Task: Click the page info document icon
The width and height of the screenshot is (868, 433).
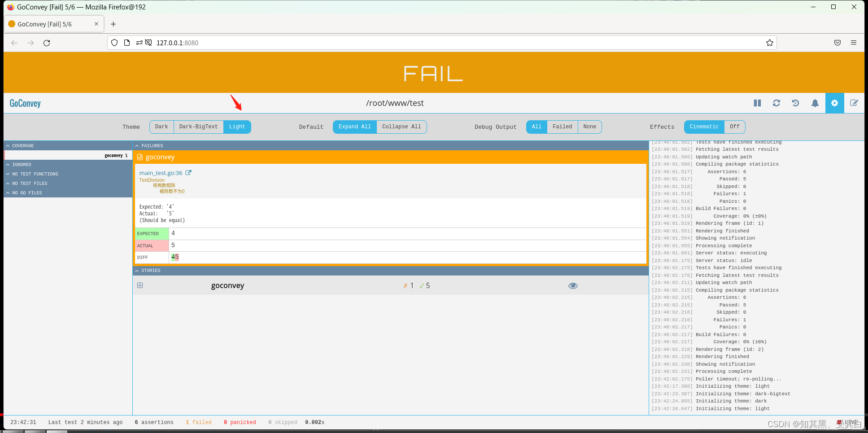Action: click(x=127, y=43)
